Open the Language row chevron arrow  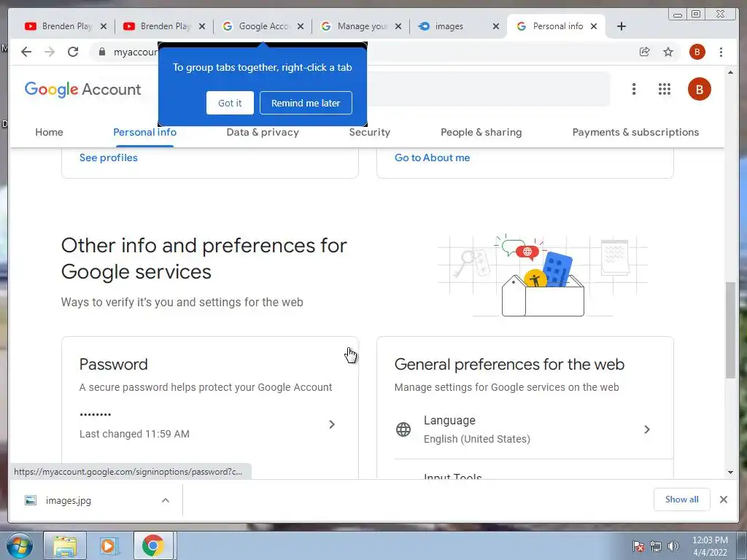click(x=647, y=429)
